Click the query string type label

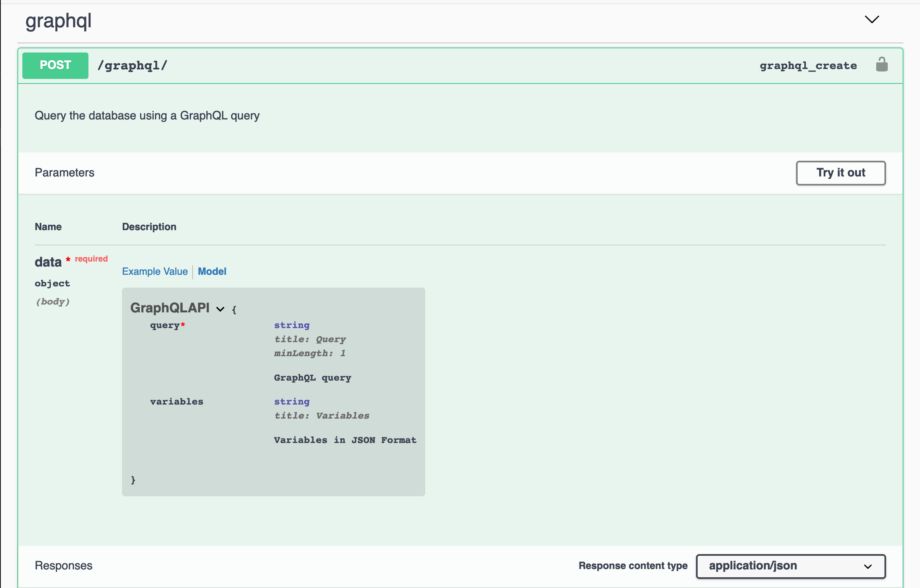(291, 325)
